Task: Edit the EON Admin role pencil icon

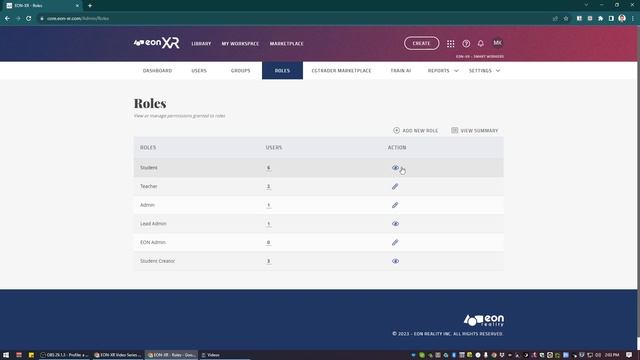Action: [x=395, y=242]
